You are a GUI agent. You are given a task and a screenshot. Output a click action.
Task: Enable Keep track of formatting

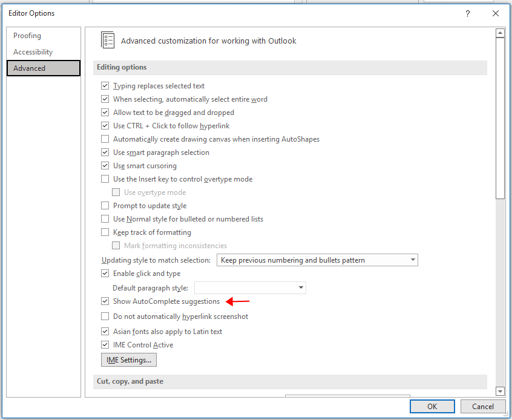[105, 232]
